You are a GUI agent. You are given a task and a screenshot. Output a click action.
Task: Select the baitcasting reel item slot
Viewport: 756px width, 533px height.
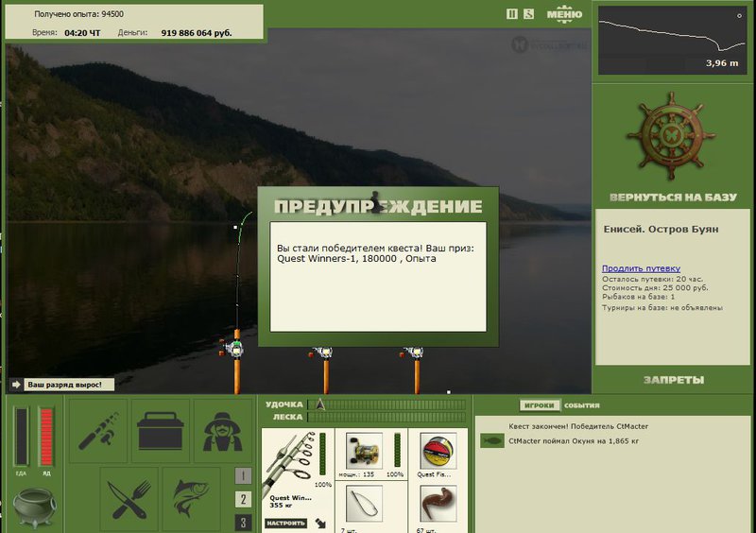(364, 451)
